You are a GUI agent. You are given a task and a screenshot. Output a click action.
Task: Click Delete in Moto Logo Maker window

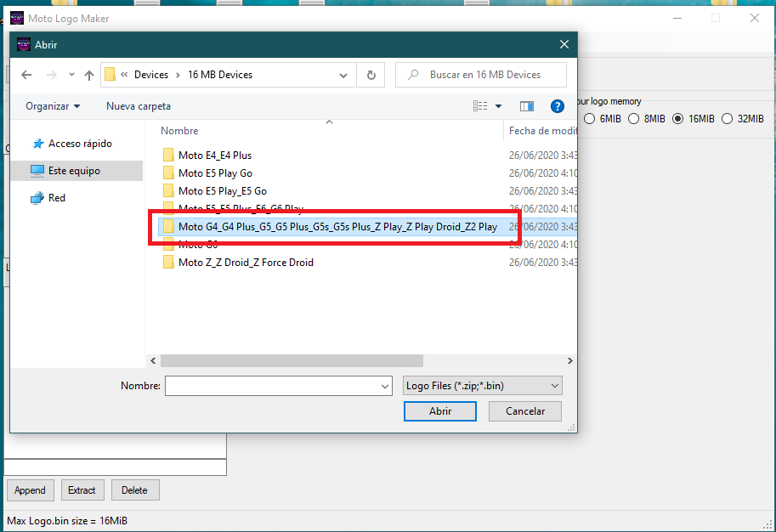click(134, 490)
